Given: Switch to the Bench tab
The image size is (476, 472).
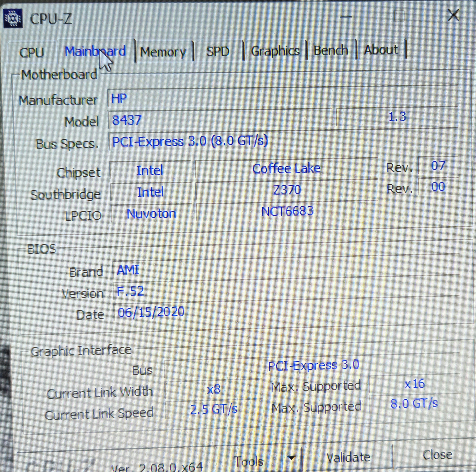Looking at the screenshot, I should 331,50.
